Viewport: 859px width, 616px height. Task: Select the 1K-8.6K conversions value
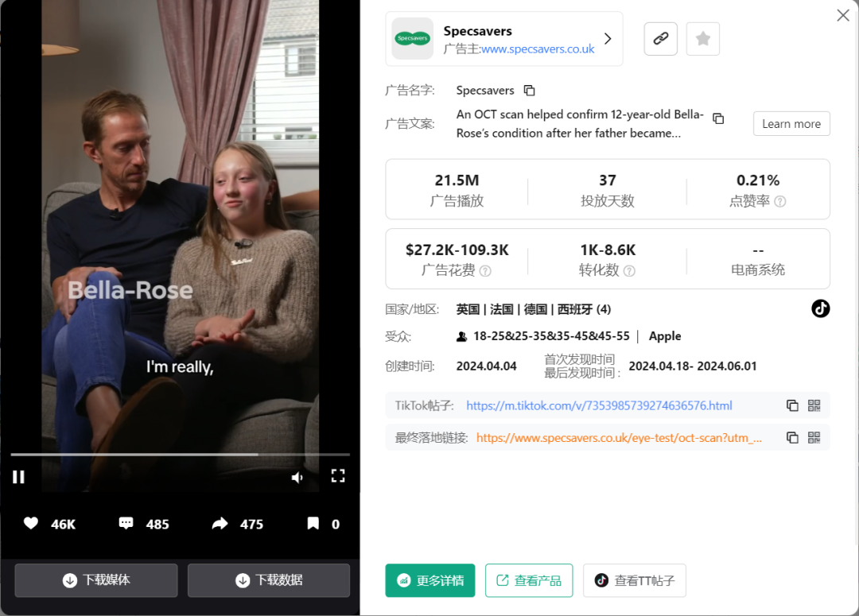coord(608,250)
